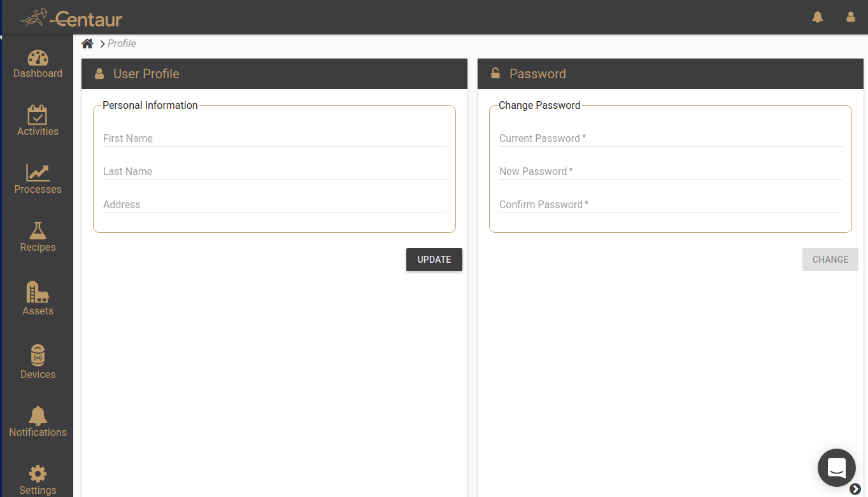This screenshot has height=497, width=868.
Task: Select the Current Password field
Action: 670,139
